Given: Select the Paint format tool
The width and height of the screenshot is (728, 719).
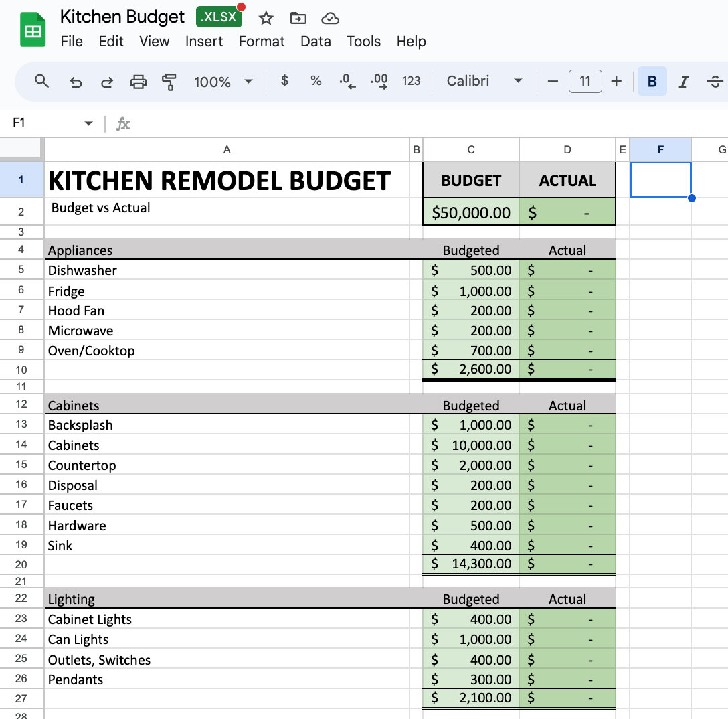Looking at the screenshot, I should (169, 81).
